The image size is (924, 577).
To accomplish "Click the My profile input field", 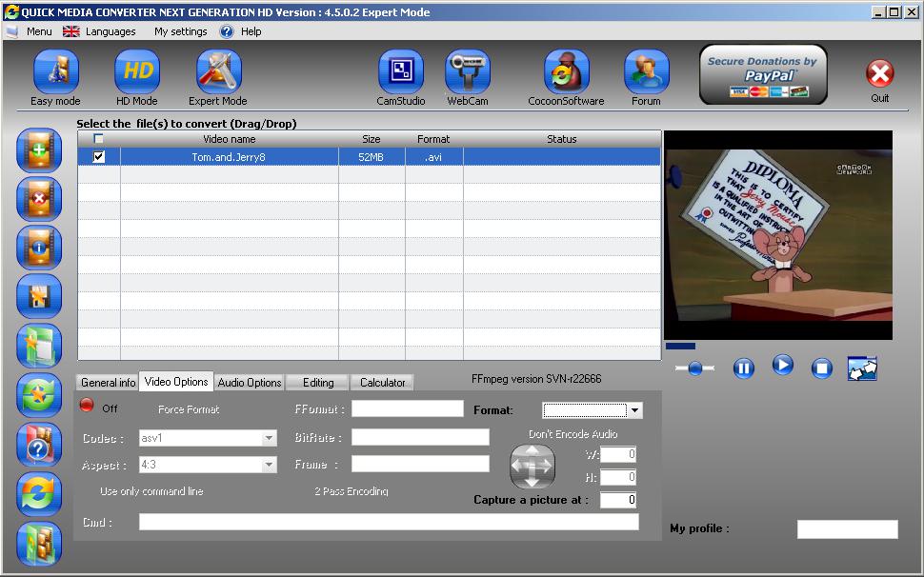I will [x=848, y=528].
